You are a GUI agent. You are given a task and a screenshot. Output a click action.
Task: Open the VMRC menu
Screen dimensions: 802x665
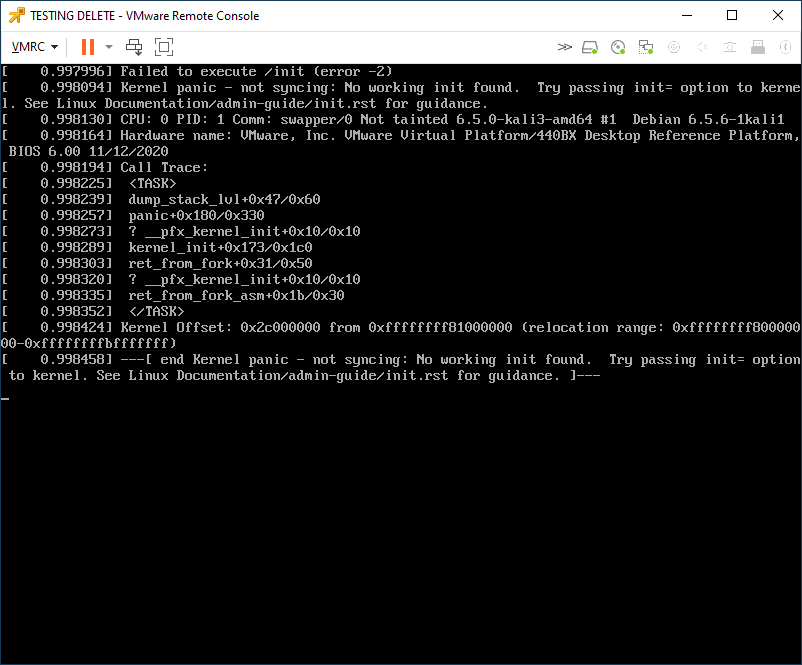pos(34,47)
